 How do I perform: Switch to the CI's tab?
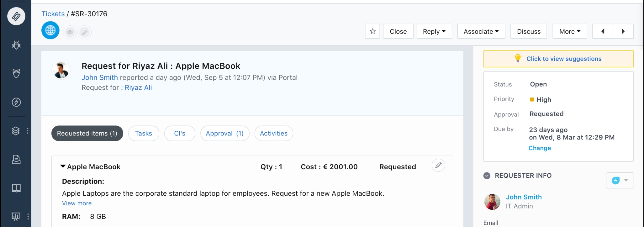pyautogui.click(x=180, y=133)
